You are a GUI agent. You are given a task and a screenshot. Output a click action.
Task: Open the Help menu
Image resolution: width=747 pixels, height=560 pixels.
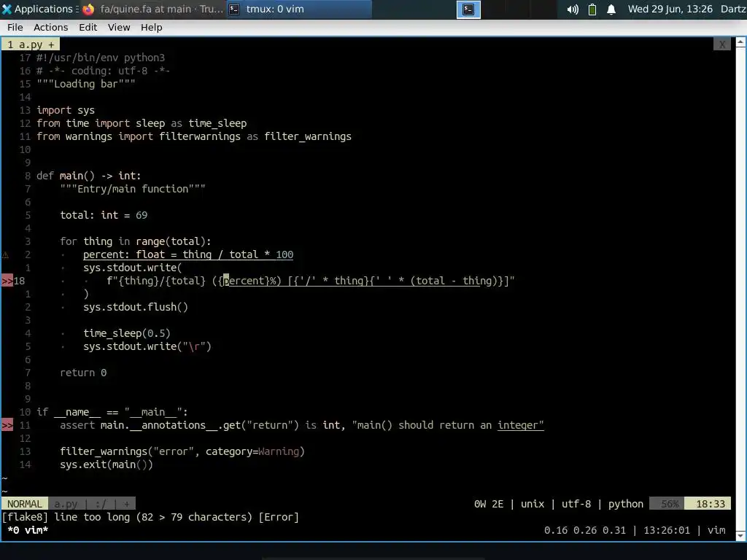(152, 27)
